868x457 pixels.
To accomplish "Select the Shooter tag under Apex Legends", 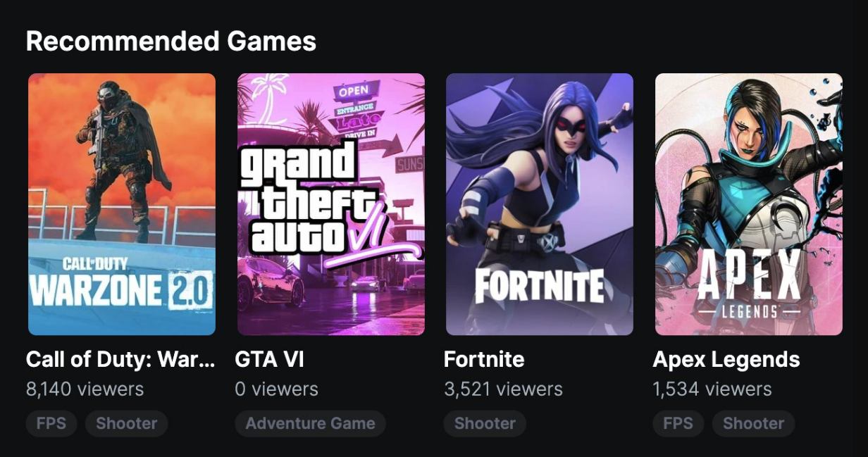I will 753,423.
